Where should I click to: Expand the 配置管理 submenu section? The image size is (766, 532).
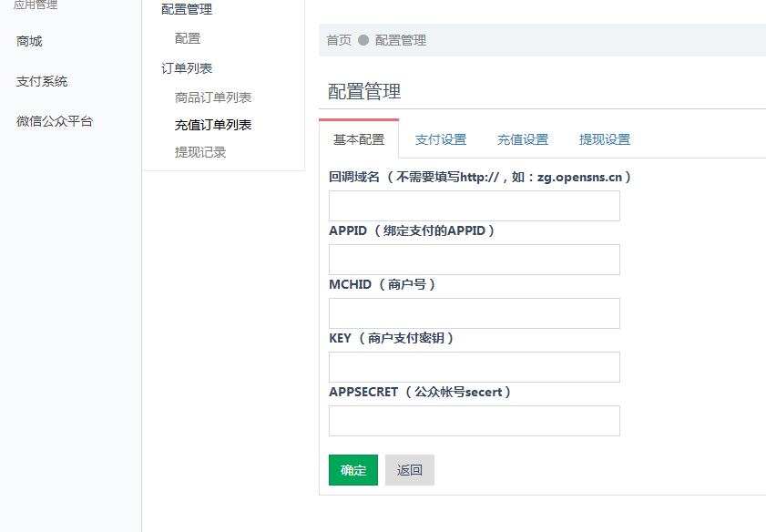(x=186, y=9)
